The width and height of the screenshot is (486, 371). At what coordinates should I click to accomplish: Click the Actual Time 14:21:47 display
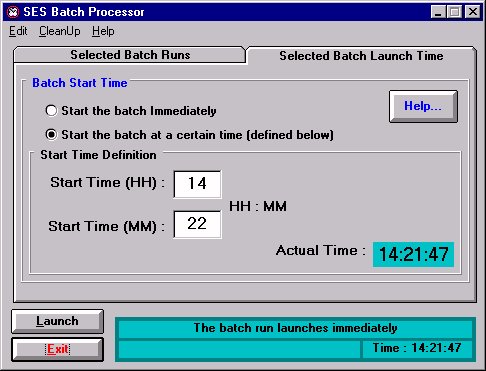413,254
